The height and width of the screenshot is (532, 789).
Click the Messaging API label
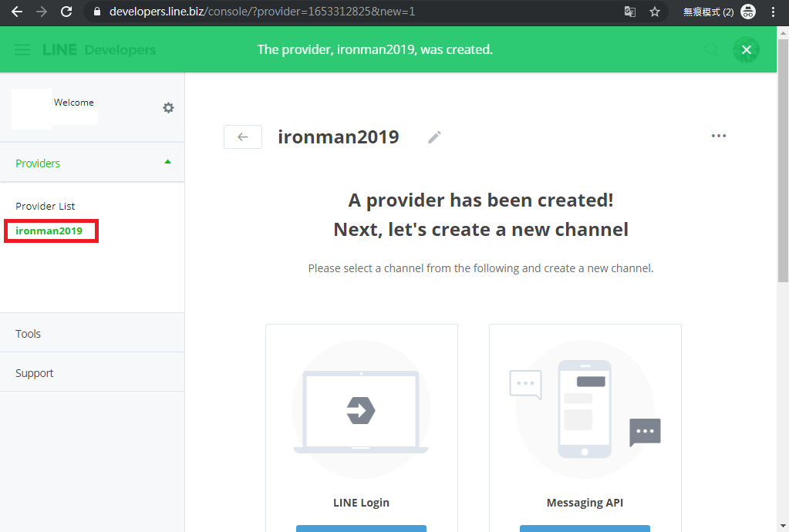pos(585,503)
